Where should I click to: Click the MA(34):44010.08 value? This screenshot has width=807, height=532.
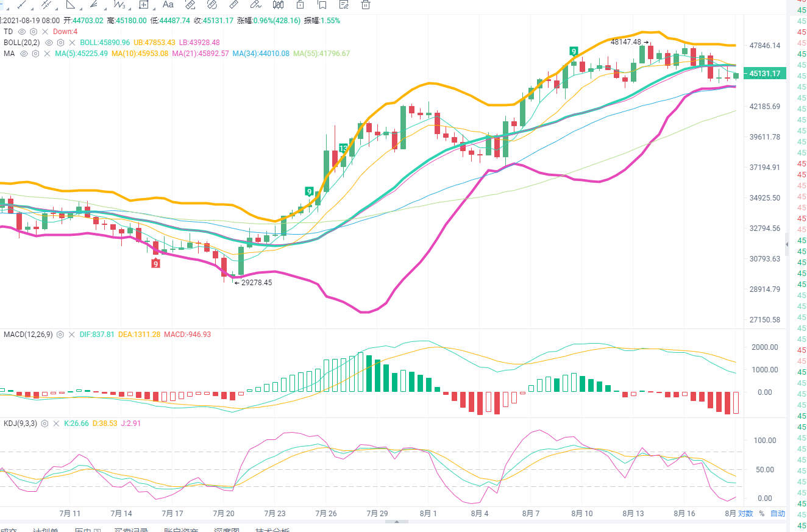coord(261,54)
